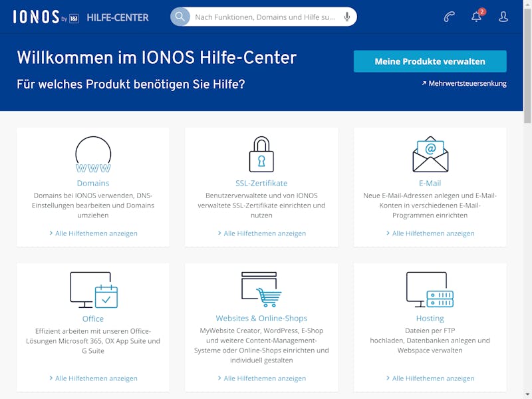
Task: Show all help topics for SSL-Zertifikate
Action: [262, 233]
